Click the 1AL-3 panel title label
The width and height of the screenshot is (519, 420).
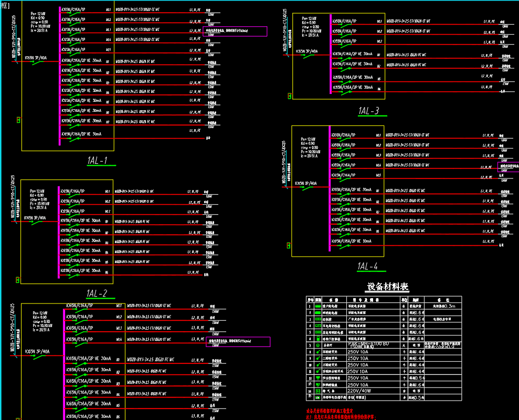coord(368,111)
